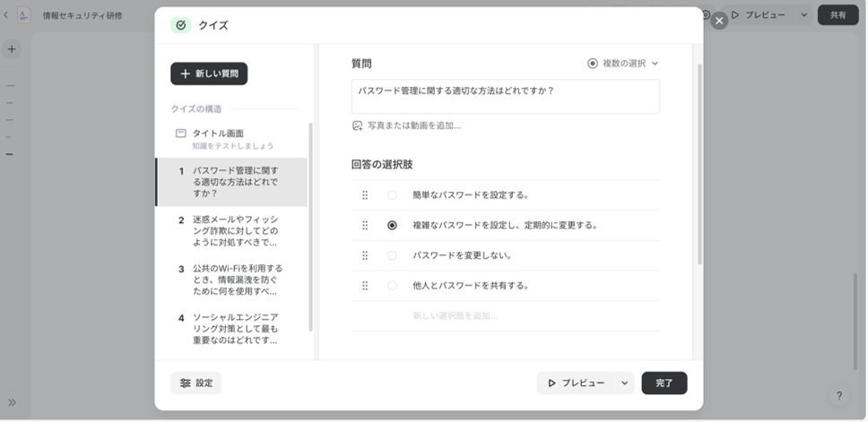
Task: Select question 1 about password management
Action: point(231,182)
